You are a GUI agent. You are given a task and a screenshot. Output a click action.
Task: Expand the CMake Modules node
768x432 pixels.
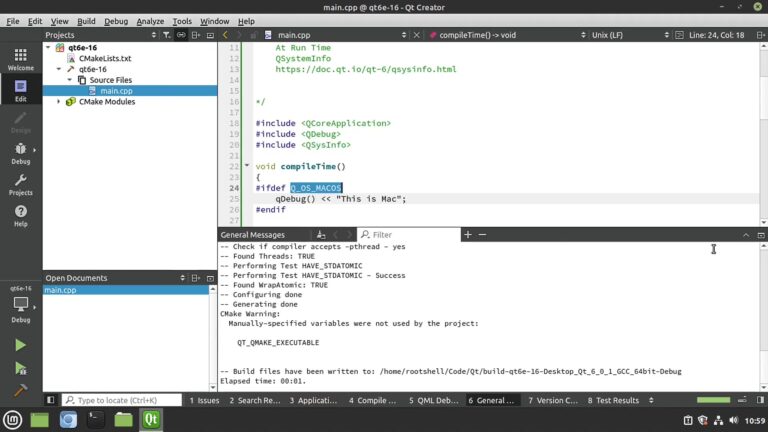point(59,101)
